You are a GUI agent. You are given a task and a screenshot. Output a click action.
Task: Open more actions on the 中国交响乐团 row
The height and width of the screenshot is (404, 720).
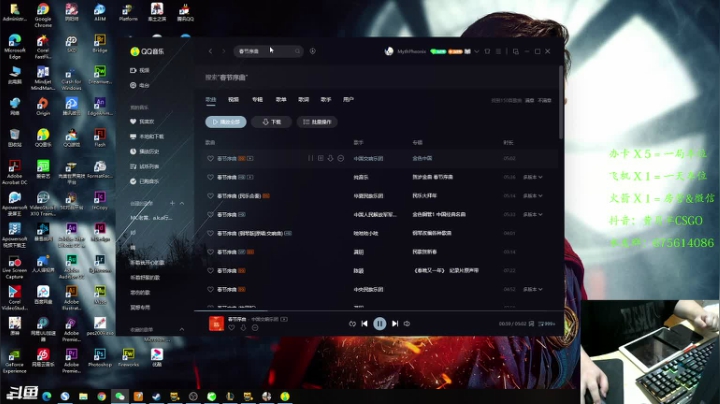click(341, 158)
